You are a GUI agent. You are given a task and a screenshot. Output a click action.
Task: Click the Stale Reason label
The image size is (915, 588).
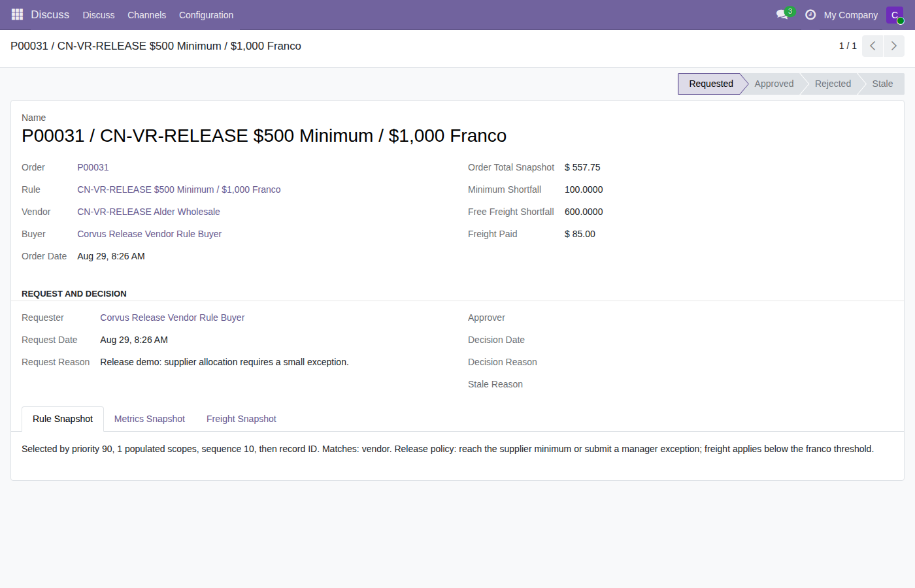pos(495,384)
